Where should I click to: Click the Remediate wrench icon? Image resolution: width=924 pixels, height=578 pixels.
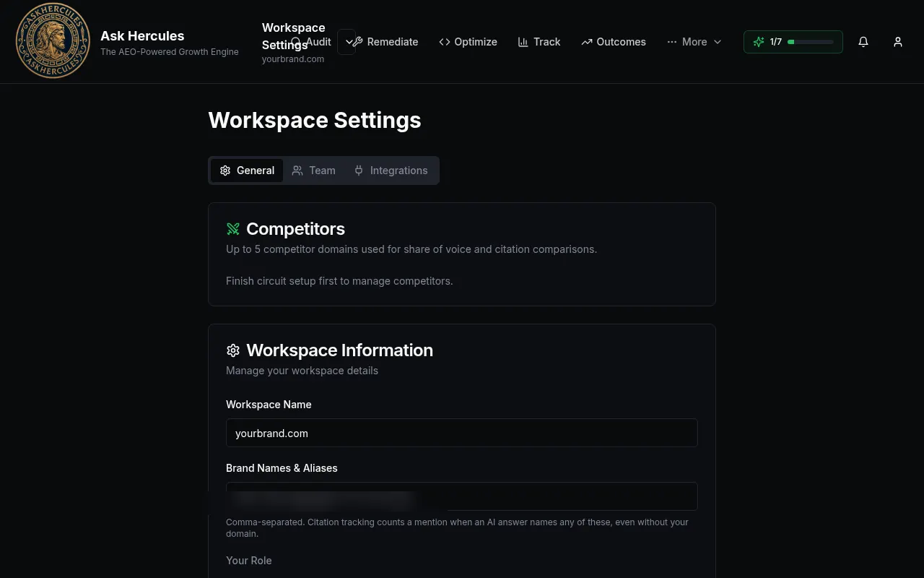(357, 42)
